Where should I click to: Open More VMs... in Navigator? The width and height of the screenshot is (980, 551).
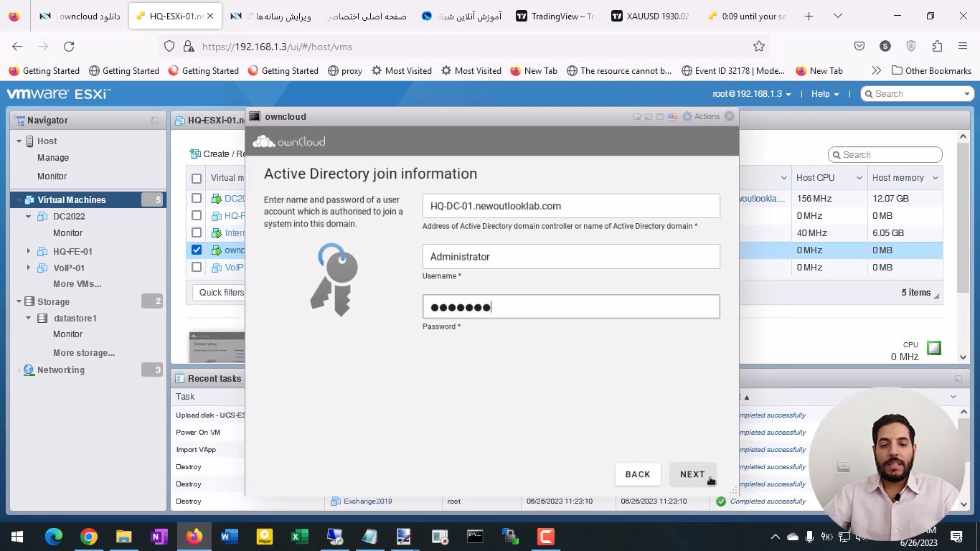coord(77,284)
